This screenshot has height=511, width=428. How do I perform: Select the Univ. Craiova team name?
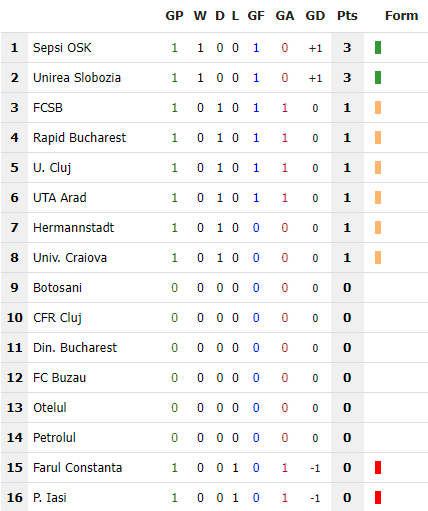coord(70,258)
